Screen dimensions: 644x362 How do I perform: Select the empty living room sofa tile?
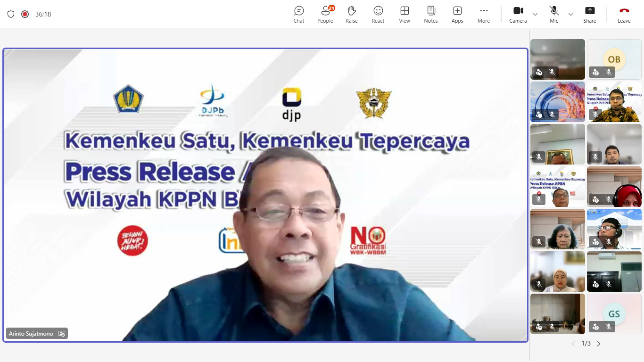(x=558, y=314)
